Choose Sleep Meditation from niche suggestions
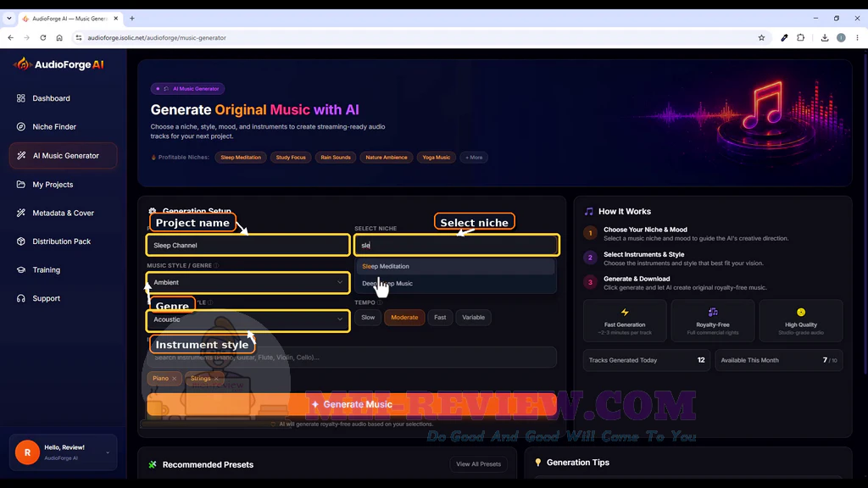868x488 pixels. point(455,266)
